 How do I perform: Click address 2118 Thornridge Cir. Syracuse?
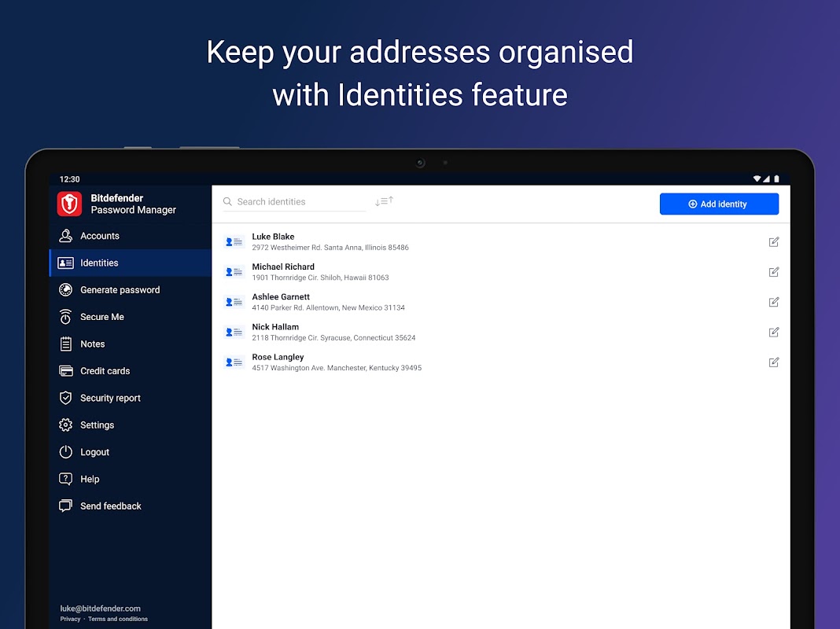point(333,338)
